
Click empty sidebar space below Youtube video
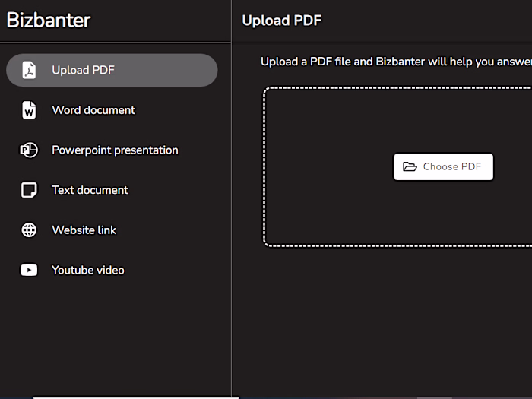114,334
